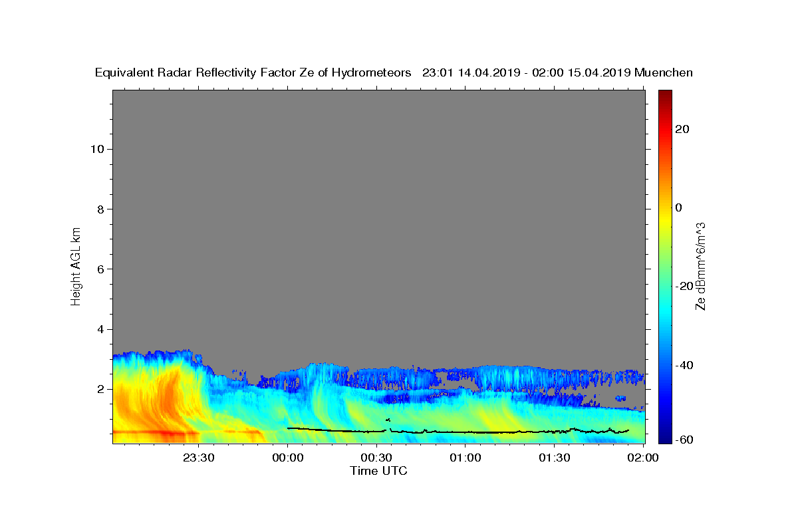The height and width of the screenshot is (532, 798).
Task: Click the 00:30 time tick label
Action: [376, 458]
